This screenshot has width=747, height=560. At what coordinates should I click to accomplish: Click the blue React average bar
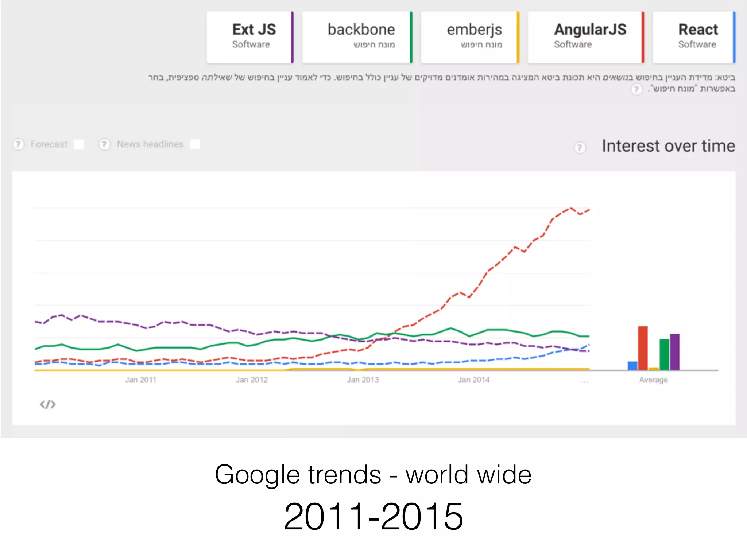tap(632, 366)
